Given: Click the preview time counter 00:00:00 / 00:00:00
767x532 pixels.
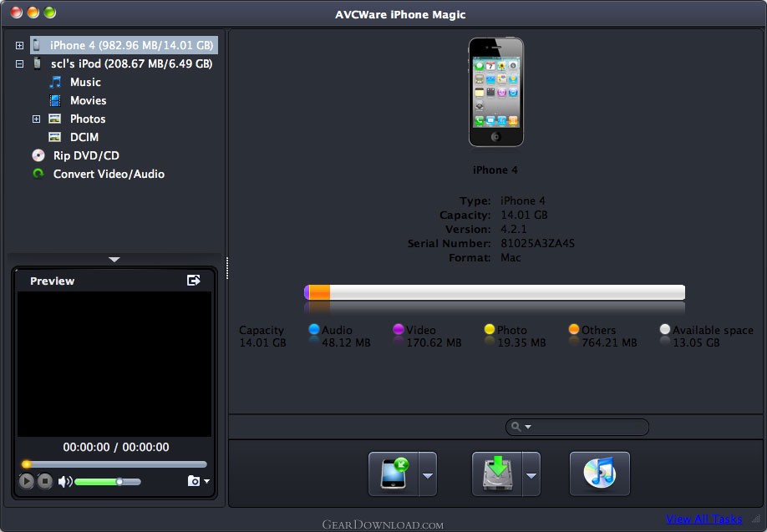Looking at the screenshot, I should (116, 447).
